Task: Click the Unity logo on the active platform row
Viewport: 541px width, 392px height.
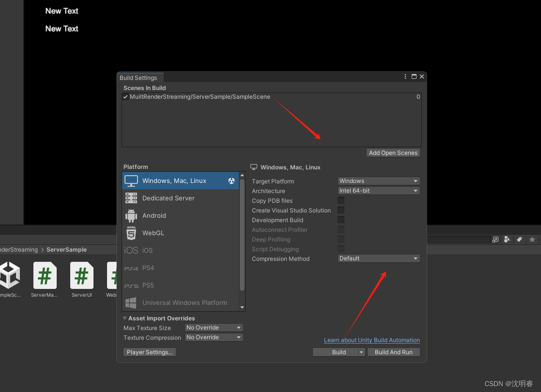Action: tap(232, 181)
